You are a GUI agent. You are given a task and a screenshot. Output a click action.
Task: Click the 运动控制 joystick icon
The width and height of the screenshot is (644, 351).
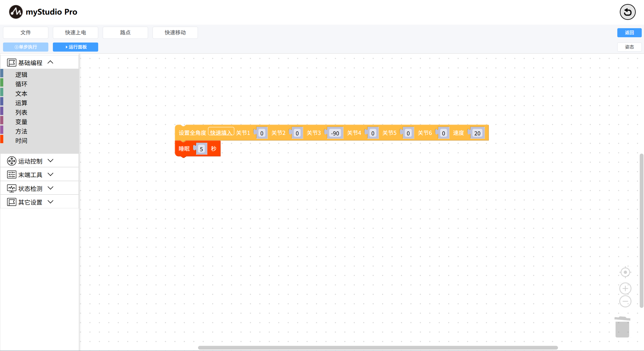coord(12,161)
